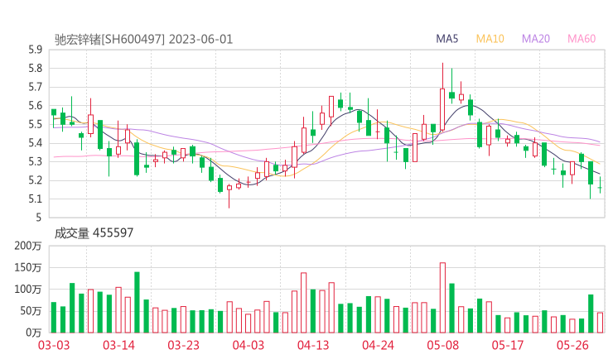Viewport: 613px width, 364px height.
Task: Click the last red volume bar on the right
Action: (x=600, y=323)
